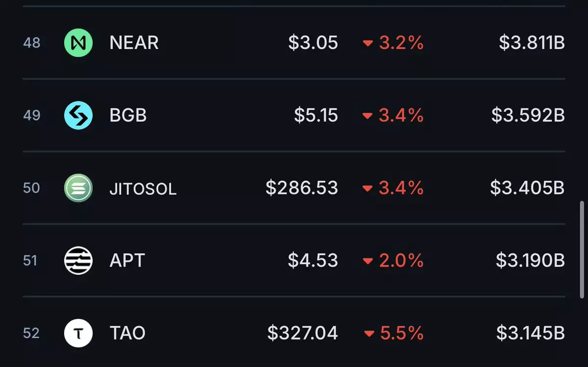
Task: Open the JITOSOL coin name link
Action: point(143,189)
